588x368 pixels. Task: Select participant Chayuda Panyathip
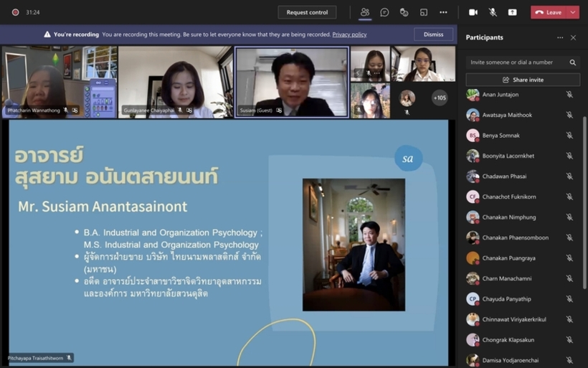click(521, 299)
